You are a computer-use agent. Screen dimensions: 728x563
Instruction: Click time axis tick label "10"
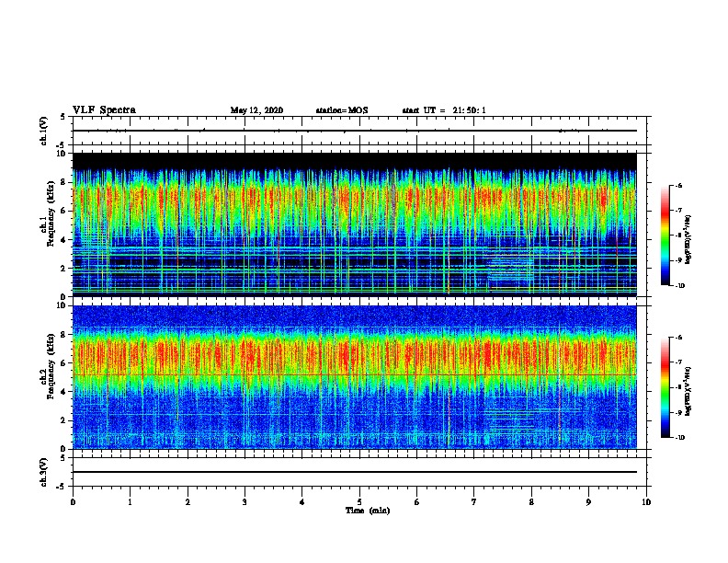pos(646,501)
